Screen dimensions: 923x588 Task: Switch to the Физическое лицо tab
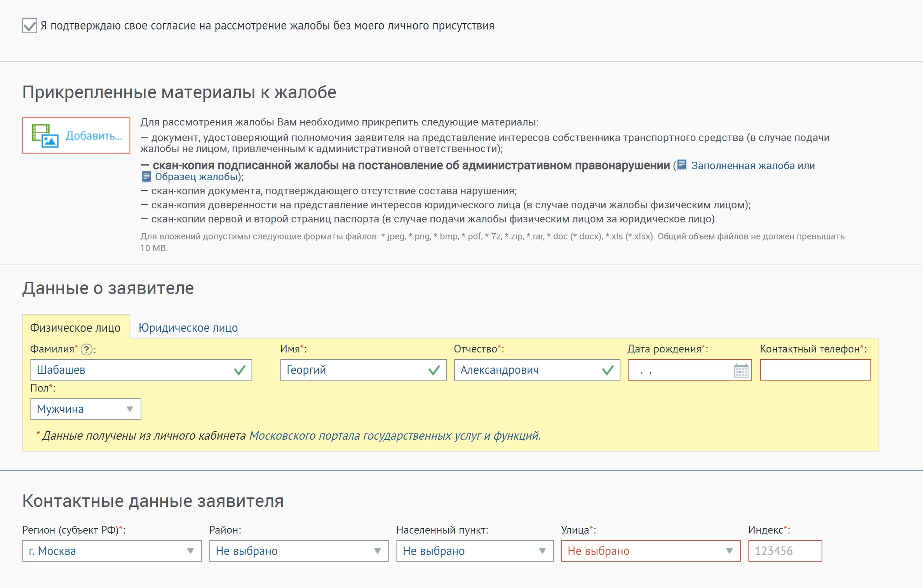click(x=76, y=327)
